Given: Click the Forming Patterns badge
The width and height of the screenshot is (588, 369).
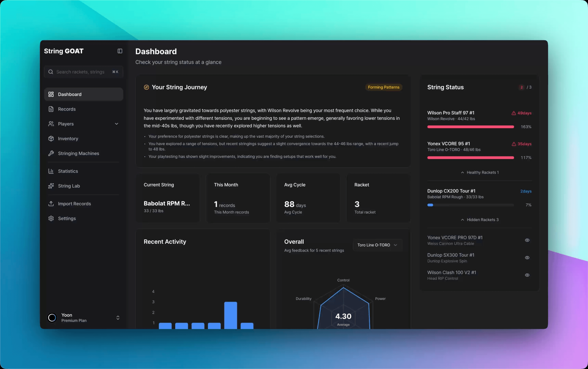Looking at the screenshot, I should (383, 87).
